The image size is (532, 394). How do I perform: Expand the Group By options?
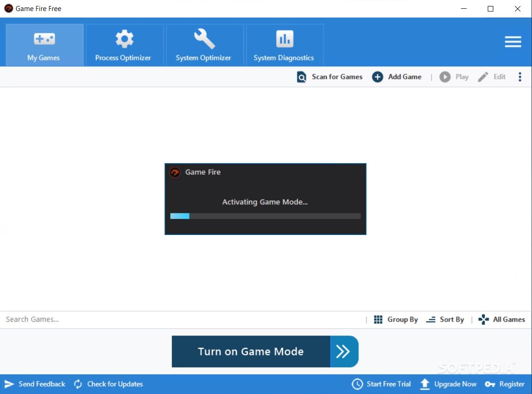(402, 319)
